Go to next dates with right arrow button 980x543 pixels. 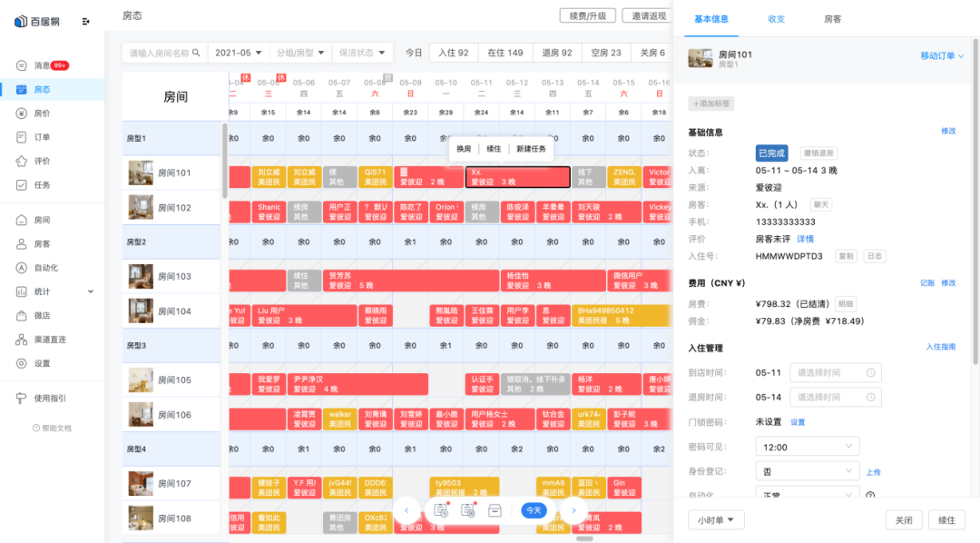573,510
